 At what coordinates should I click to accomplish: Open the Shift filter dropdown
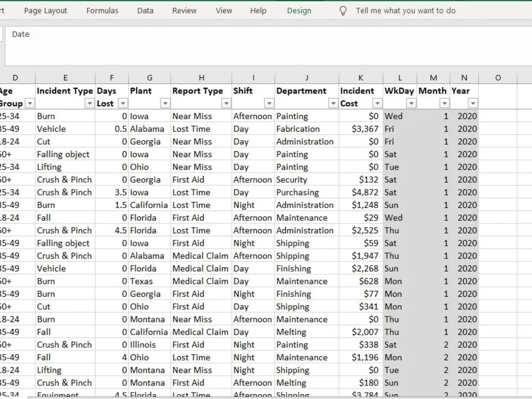[269, 103]
